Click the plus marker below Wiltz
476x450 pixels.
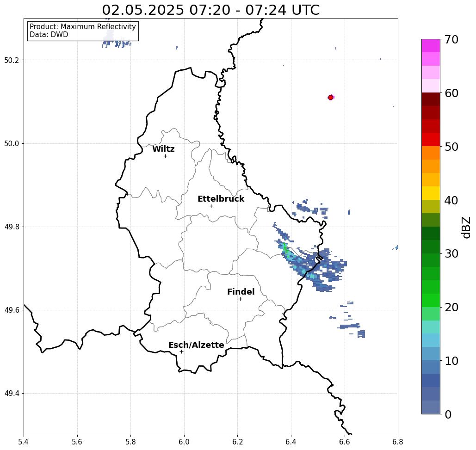pos(165,156)
